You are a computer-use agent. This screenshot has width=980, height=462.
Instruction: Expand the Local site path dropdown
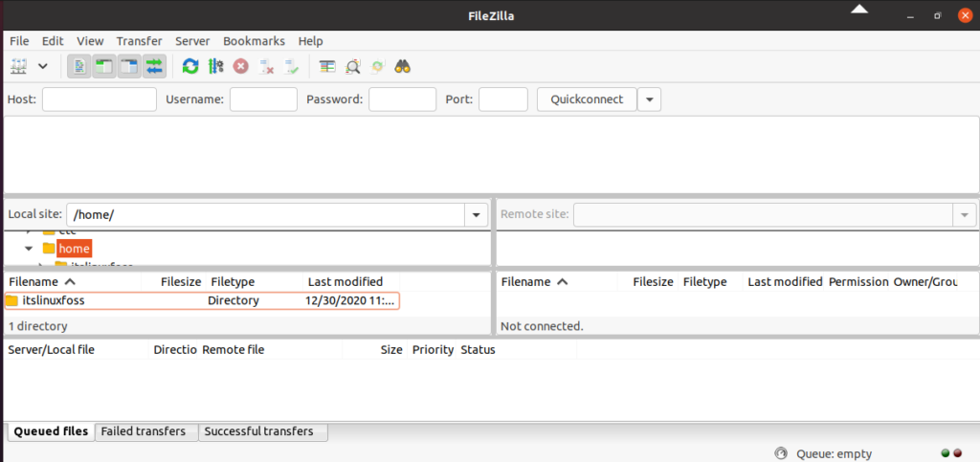pyautogui.click(x=477, y=215)
